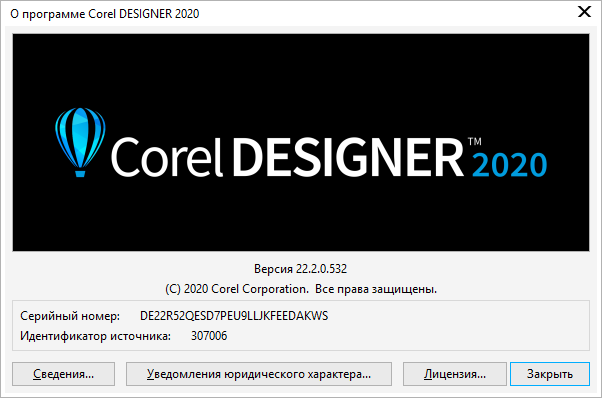
Task: Select serial number DE22R52QESD7PEU9LLJKFEEDAKWS text
Action: pos(234,316)
